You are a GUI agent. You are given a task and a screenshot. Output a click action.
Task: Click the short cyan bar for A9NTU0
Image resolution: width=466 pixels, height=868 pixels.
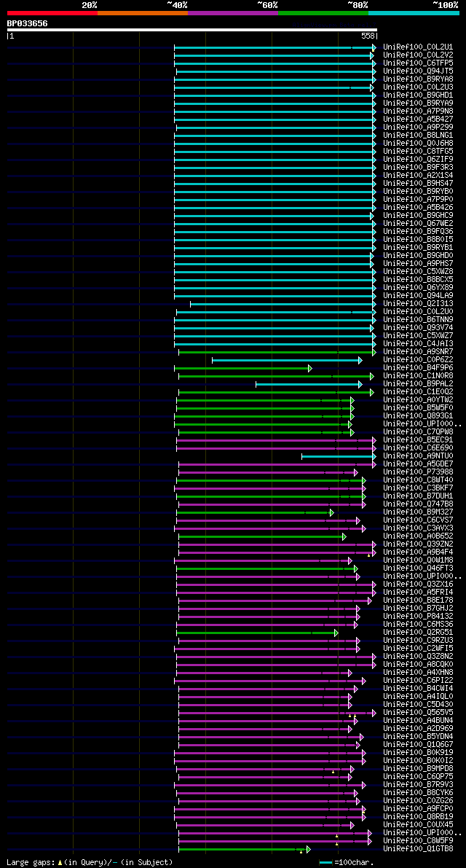click(x=339, y=457)
